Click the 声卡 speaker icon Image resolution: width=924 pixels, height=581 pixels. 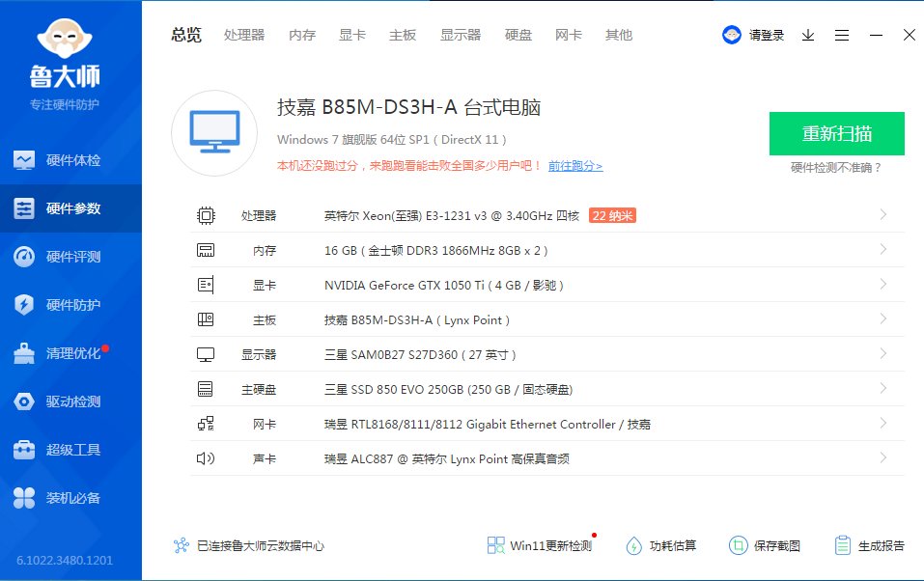pyautogui.click(x=206, y=458)
